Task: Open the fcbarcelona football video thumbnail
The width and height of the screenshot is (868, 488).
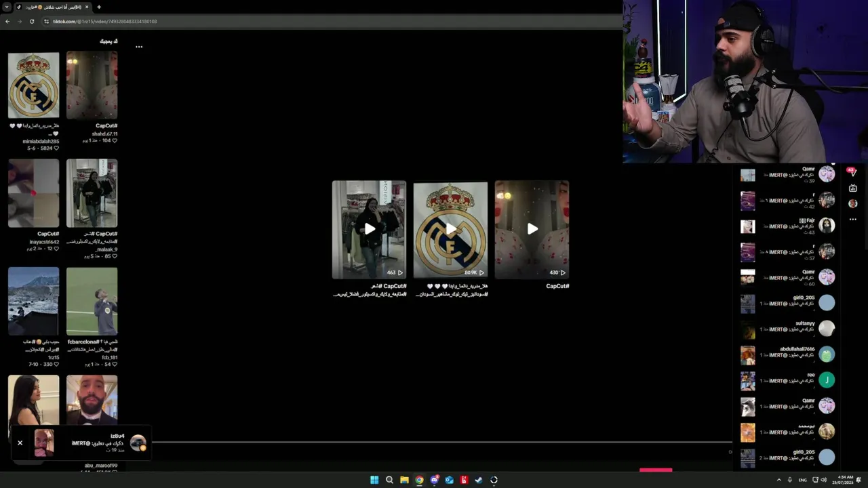Action: pos(92,301)
